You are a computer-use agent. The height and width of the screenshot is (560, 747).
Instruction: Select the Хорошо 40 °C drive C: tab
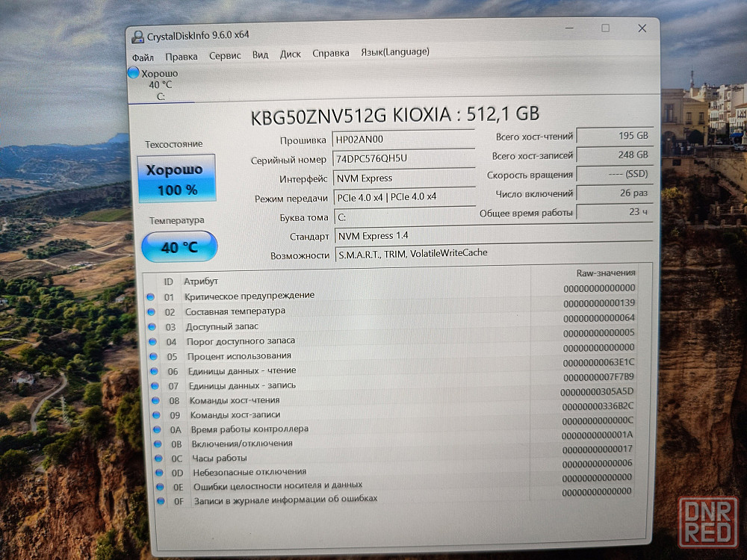[x=161, y=85]
